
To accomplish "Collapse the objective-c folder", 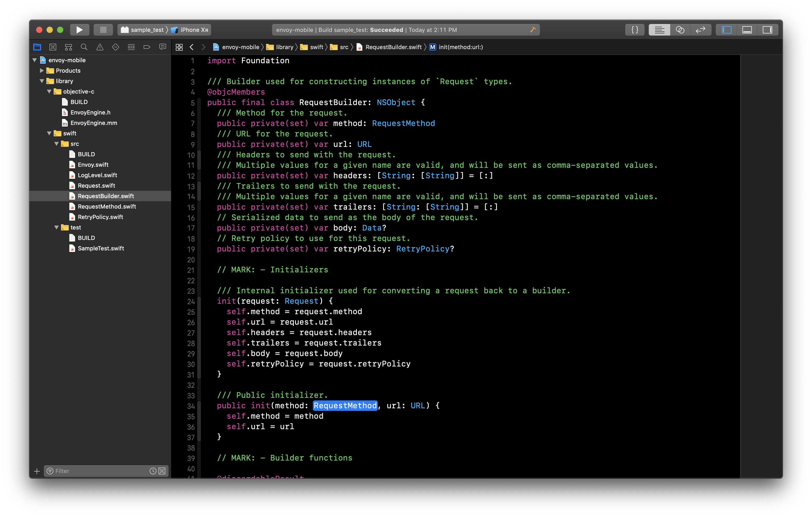I will (x=49, y=91).
